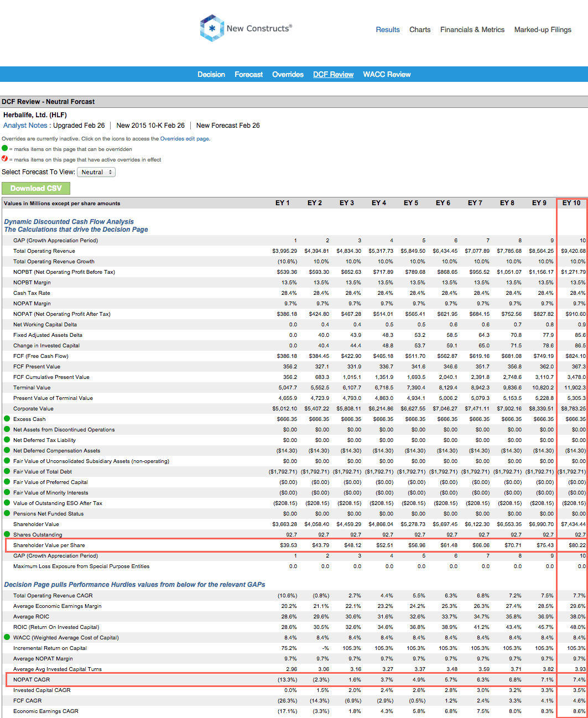The image size is (588, 718).
Task: Click the 'Values in Millions except per share amounts' header
Action: point(62,204)
